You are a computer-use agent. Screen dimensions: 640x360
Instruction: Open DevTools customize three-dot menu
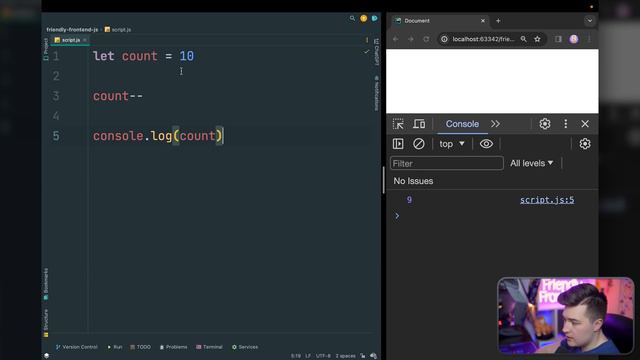point(565,124)
